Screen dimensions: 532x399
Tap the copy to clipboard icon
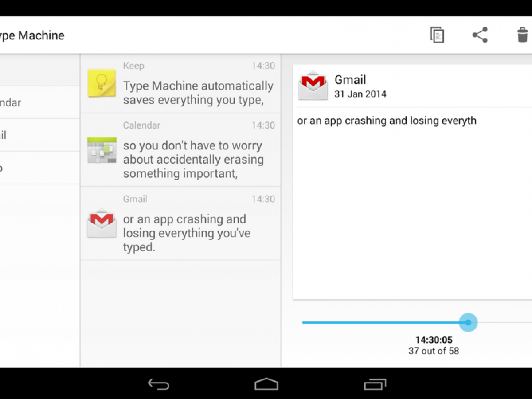(437, 35)
